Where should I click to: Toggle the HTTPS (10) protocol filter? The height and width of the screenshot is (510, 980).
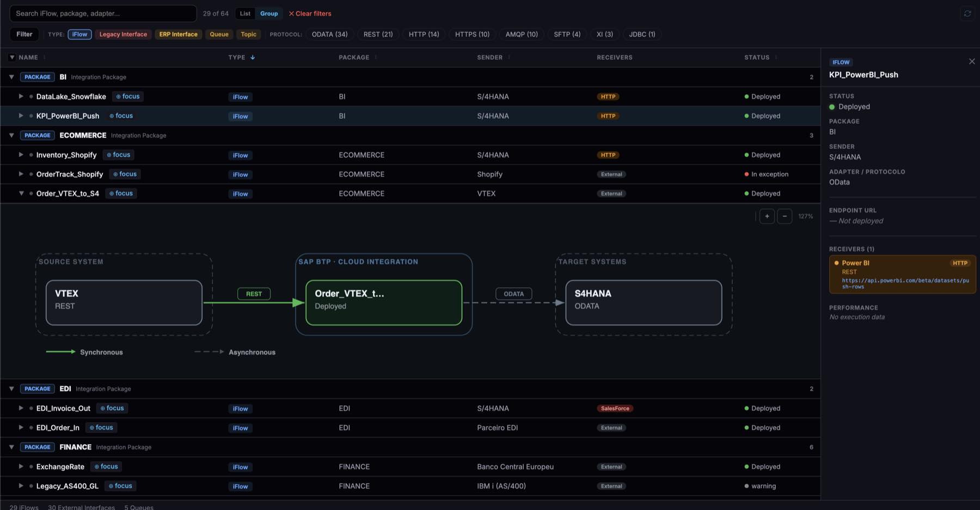click(472, 34)
